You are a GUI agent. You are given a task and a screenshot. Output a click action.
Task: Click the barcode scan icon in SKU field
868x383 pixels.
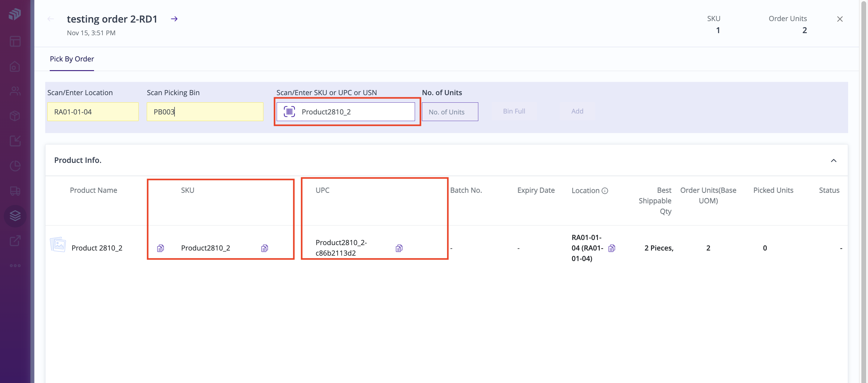pyautogui.click(x=289, y=111)
